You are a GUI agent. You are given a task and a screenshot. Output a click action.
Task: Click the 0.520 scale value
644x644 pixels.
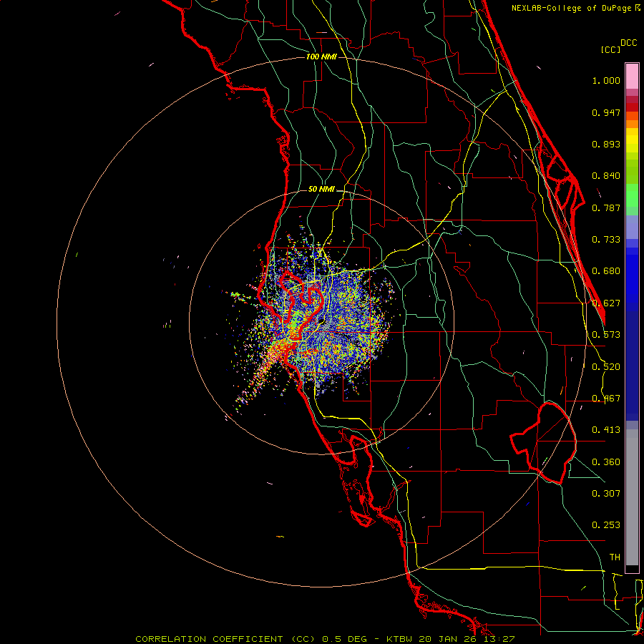(606, 367)
